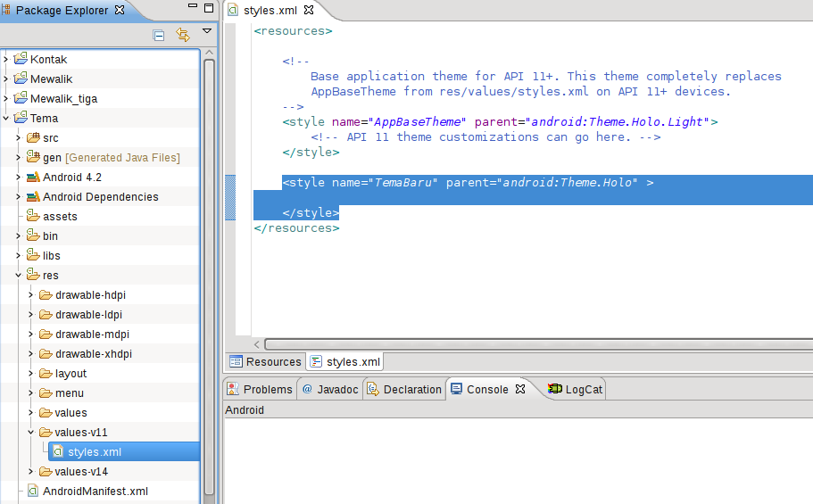Expand the drawable-ldpi folder
The image size is (813, 504).
click(x=30, y=315)
